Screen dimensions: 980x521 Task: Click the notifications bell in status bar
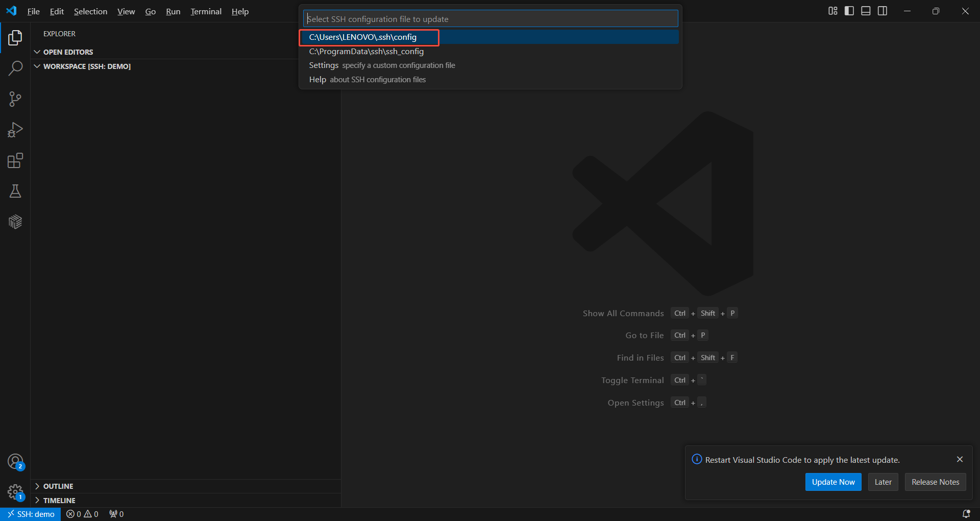pos(966,514)
